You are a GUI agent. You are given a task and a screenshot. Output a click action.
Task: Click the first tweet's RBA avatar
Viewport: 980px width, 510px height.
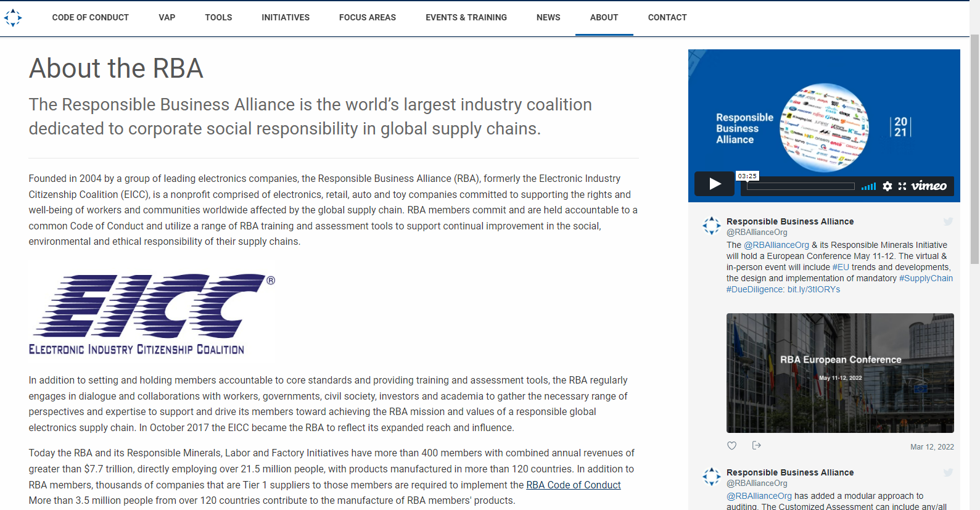point(712,226)
